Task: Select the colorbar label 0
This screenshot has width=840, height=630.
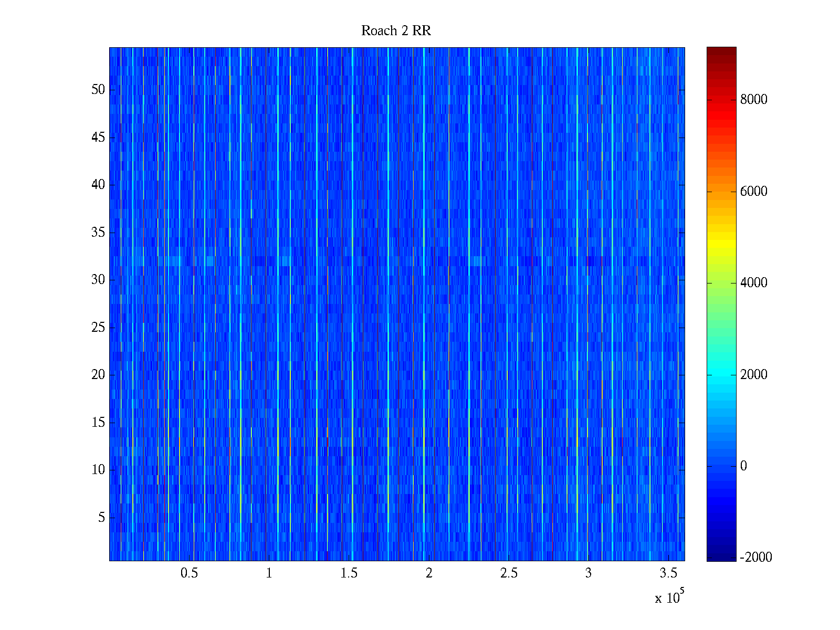Action: 743,466
